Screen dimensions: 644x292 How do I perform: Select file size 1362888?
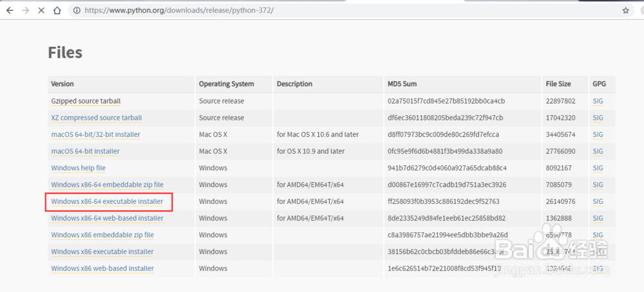click(559, 218)
